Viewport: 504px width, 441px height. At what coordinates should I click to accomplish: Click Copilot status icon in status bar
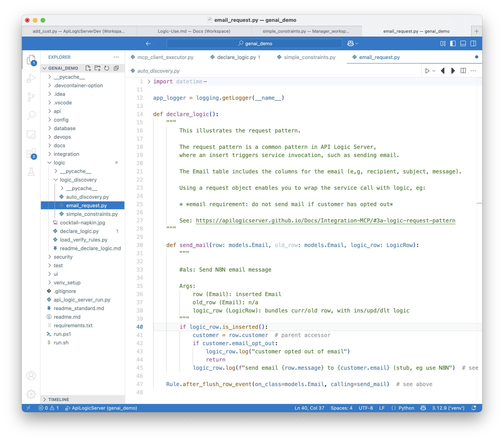pos(423,408)
